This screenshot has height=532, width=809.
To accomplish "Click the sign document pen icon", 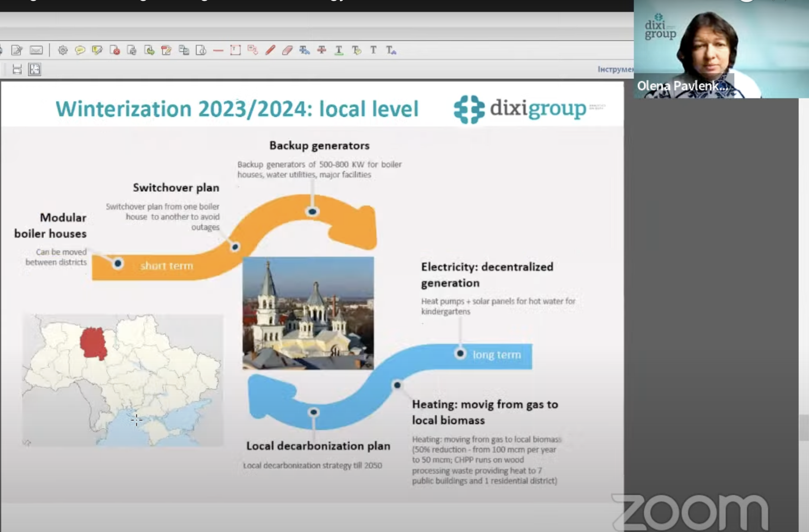I will 17,50.
